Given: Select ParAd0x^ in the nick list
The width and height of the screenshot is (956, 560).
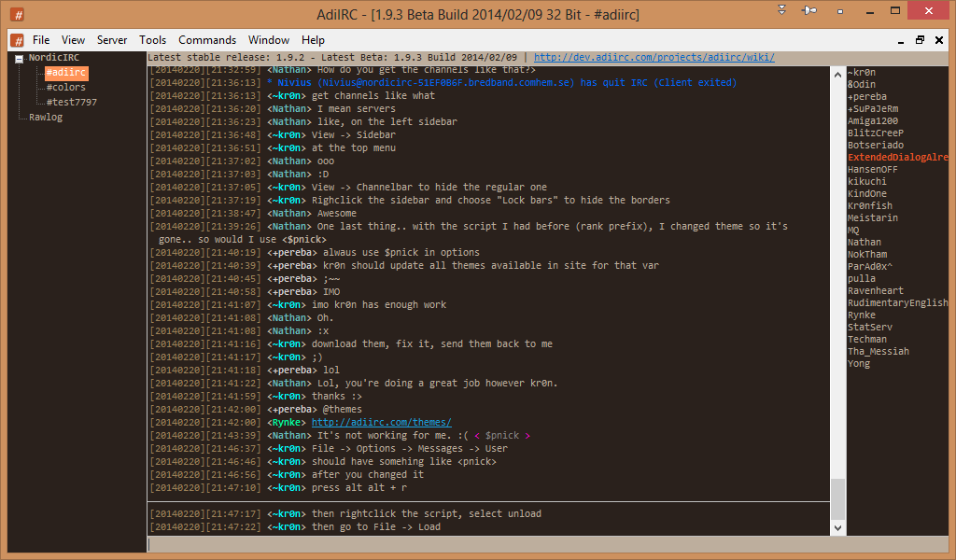Looking at the screenshot, I should tap(870, 266).
